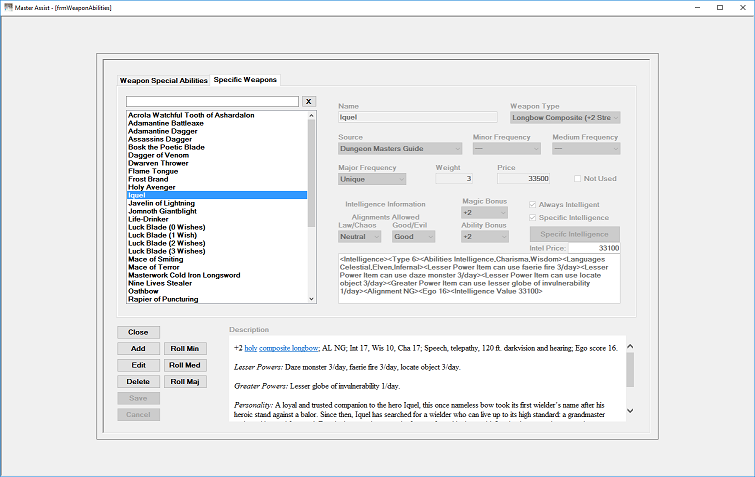
Task: Expand the Good/Evil alignment dropdown
Action: pos(413,237)
